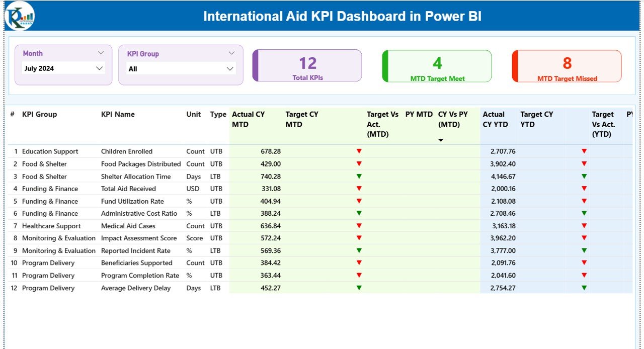This screenshot has height=349, width=644.
Task: Click green arrow for Average Delivery Delay YTD
Action: (x=584, y=288)
